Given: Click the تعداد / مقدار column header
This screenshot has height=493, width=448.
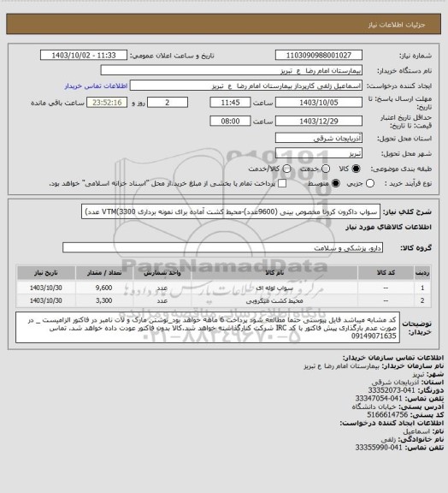Looking at the screenshot, I should click(104, 272).
